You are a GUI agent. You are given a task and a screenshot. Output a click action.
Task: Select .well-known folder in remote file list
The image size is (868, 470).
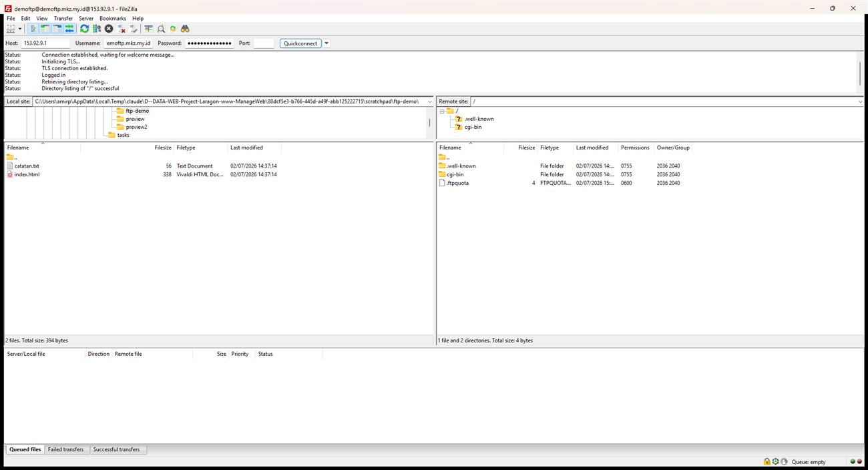[461, 166]
